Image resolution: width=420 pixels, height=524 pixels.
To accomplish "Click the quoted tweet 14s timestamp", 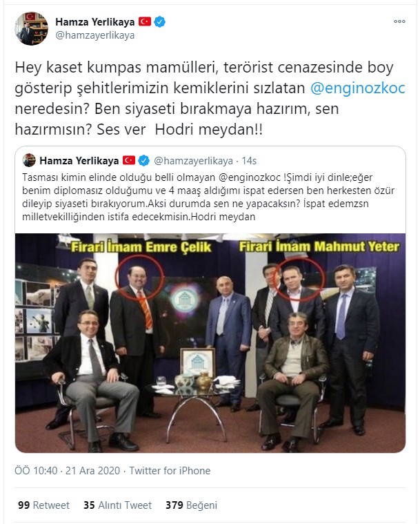I will [249, 161].
